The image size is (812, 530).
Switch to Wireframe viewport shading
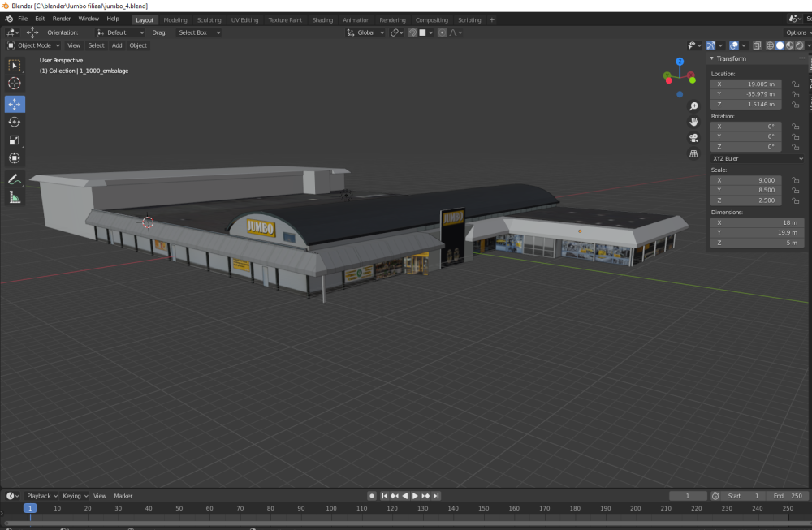click(770, 45)
